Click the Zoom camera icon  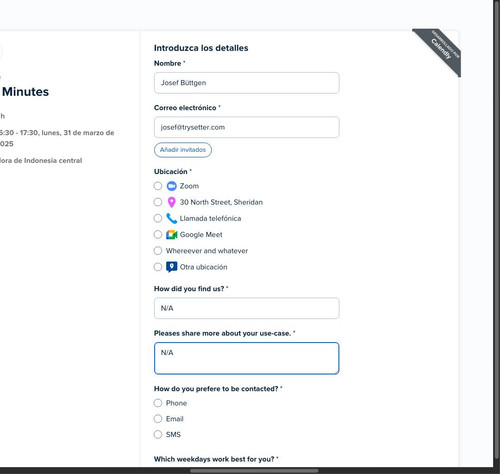click(x=171, y=186)
